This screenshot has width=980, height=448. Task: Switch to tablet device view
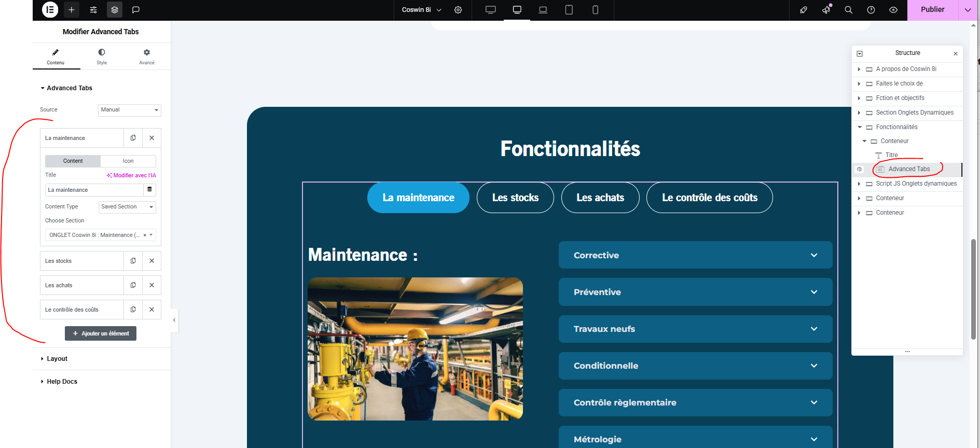pyautogui.click(x=569, y=10)
